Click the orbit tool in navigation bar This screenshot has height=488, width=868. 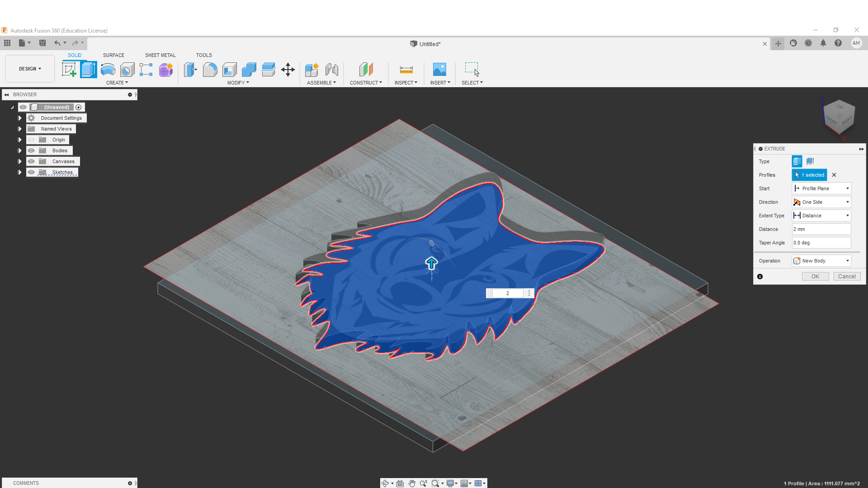pos(385,483)
